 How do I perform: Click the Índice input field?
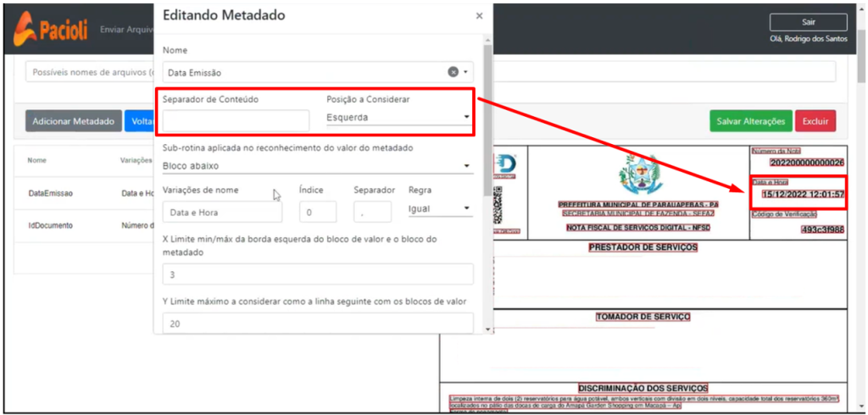318,212
